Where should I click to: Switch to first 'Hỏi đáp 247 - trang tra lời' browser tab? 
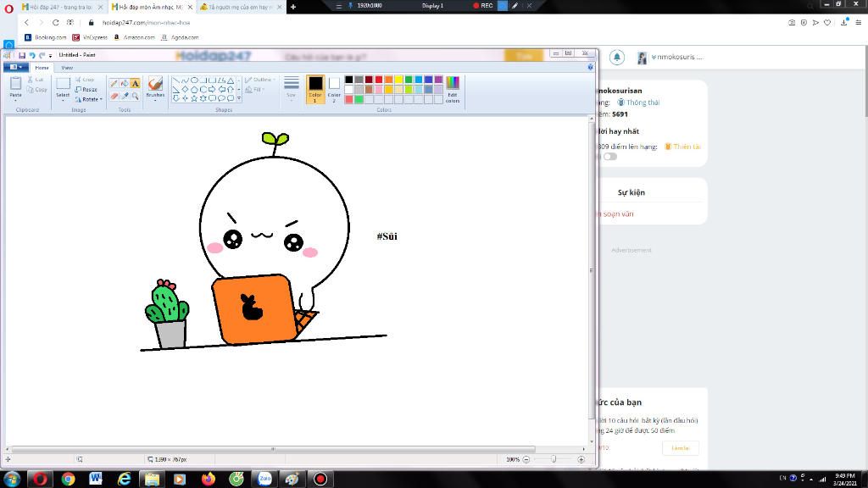(x=62, y=7)
